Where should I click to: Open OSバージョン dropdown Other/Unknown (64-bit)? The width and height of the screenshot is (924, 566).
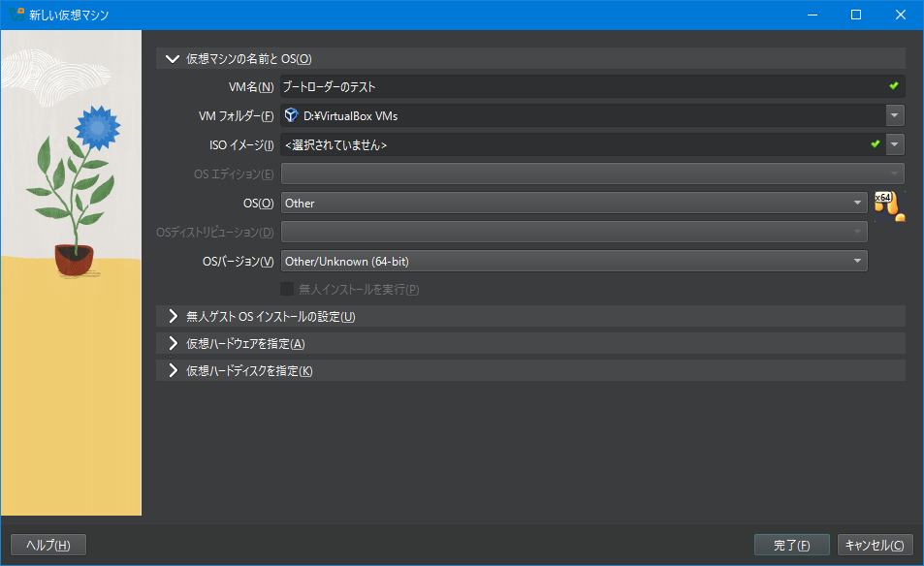coord(574,261)
